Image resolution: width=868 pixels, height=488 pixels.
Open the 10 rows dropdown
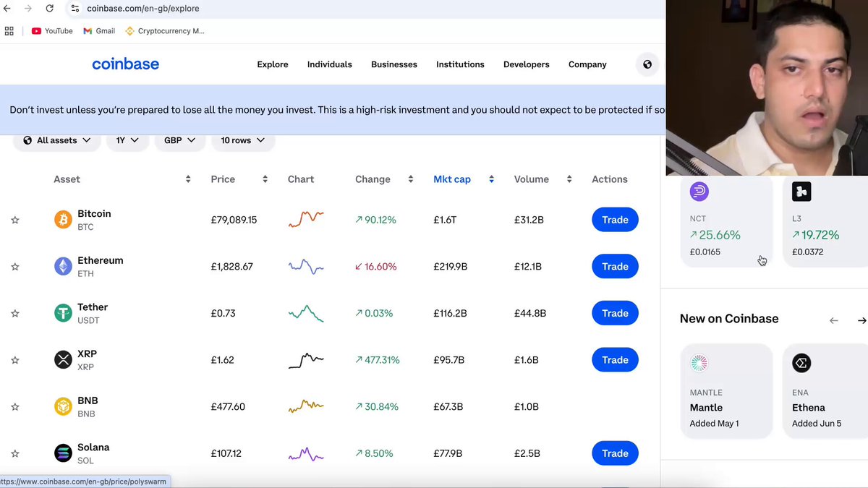[243, 140]
